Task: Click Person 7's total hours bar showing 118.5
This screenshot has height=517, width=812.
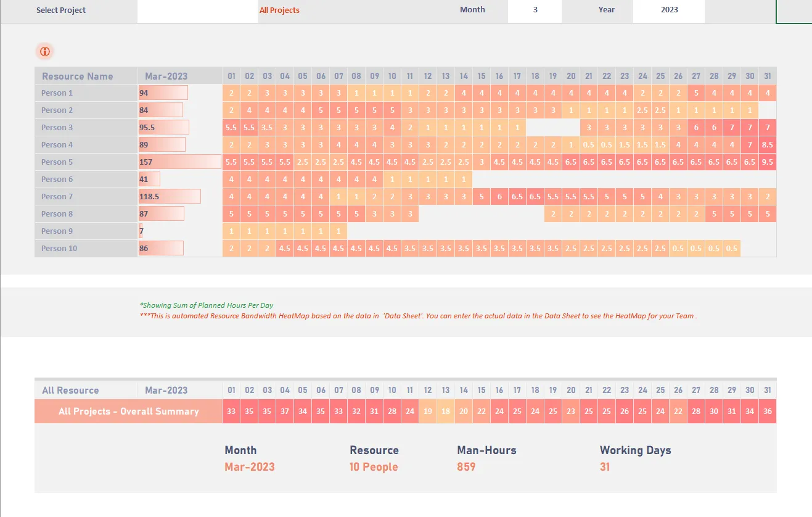Action: 170,197
